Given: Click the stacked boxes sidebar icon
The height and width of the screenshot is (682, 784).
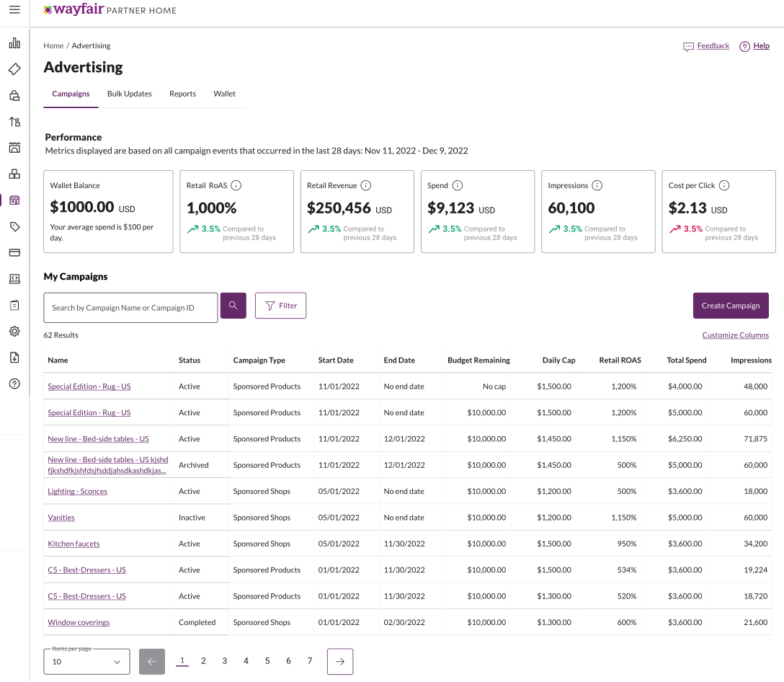Looking at the screenshot, I should [14, 174].
